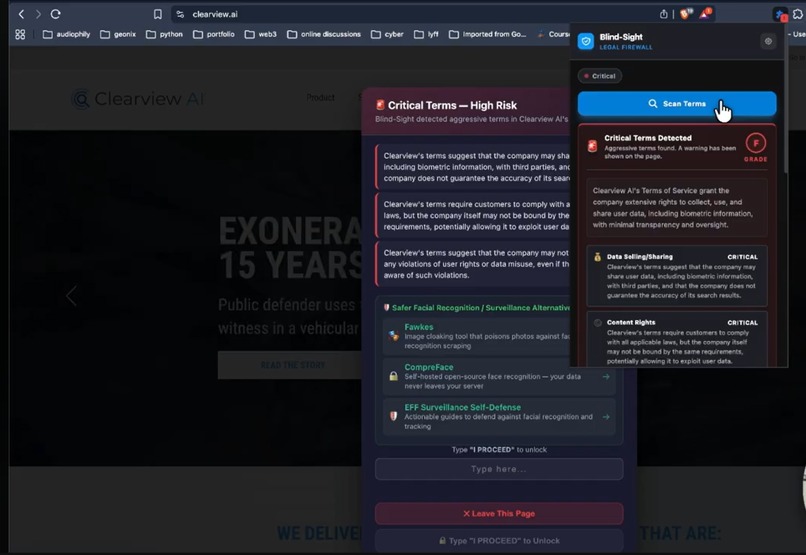Image resolution: width=806 pixels, height=555 pixels.
Task: Click the CompreFace arrow icon
Action: point(606,377)
